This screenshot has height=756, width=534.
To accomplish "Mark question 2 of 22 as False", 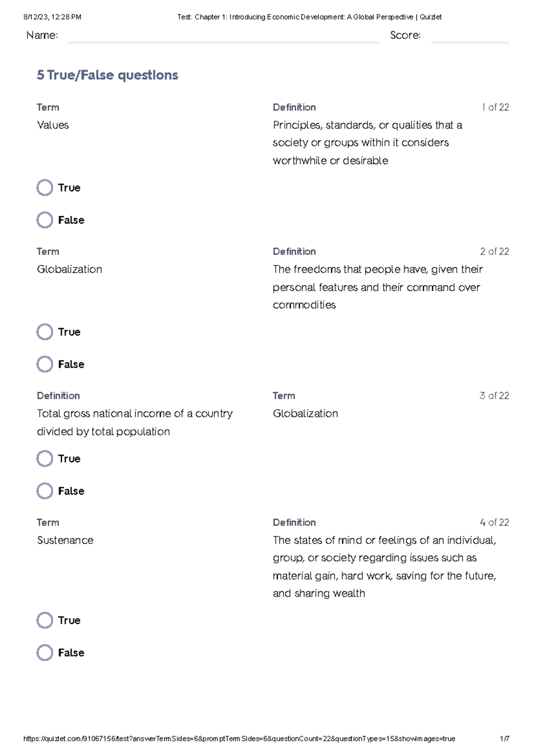I will 44,364.
